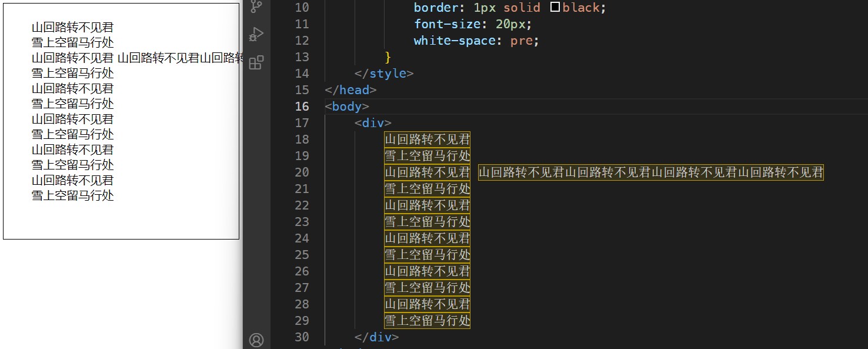
Task: Click the opening body tag on line 16
Action: click(347, 107)
